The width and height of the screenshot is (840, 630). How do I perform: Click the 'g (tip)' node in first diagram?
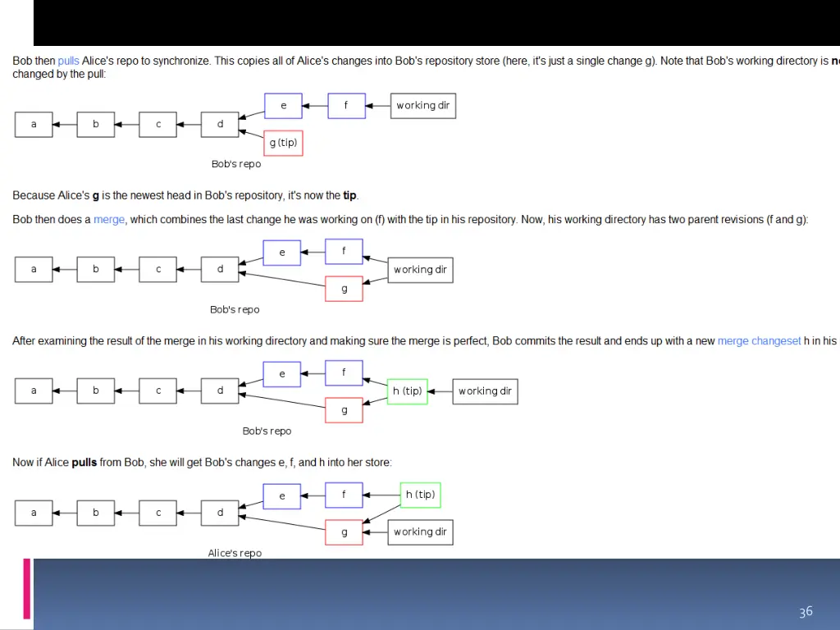point(283,143)
